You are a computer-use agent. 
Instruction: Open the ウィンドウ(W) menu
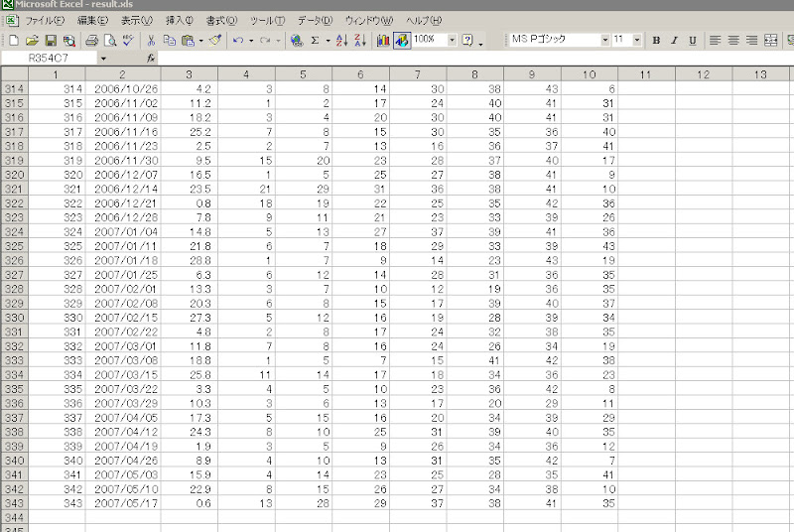pyautogui.click(x=369, y=21)
